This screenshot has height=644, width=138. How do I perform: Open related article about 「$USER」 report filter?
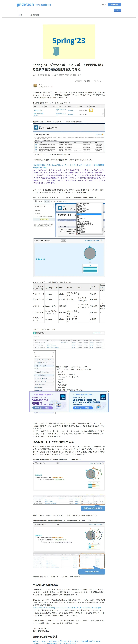(x=66, y=641)
